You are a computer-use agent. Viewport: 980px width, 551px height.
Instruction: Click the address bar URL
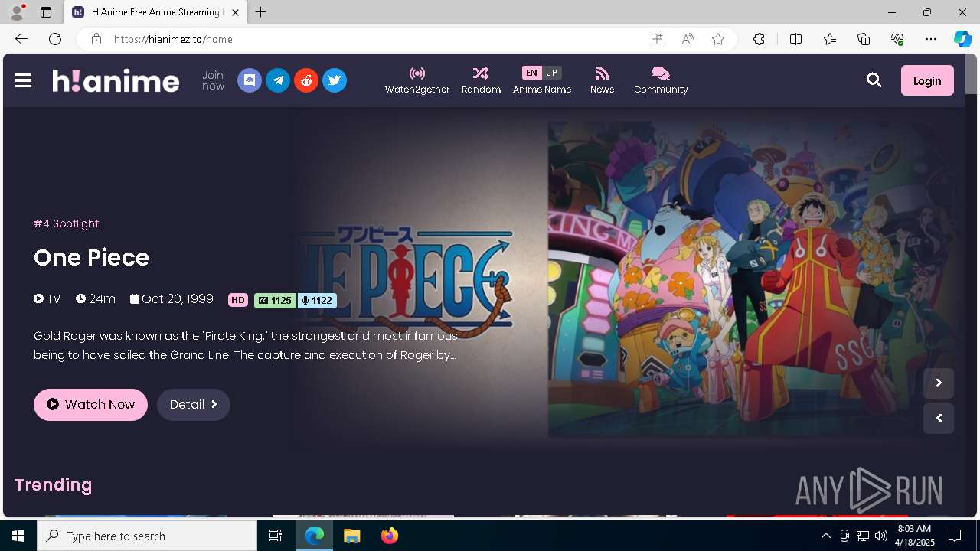pyautogui.click(x=173, y=39)
